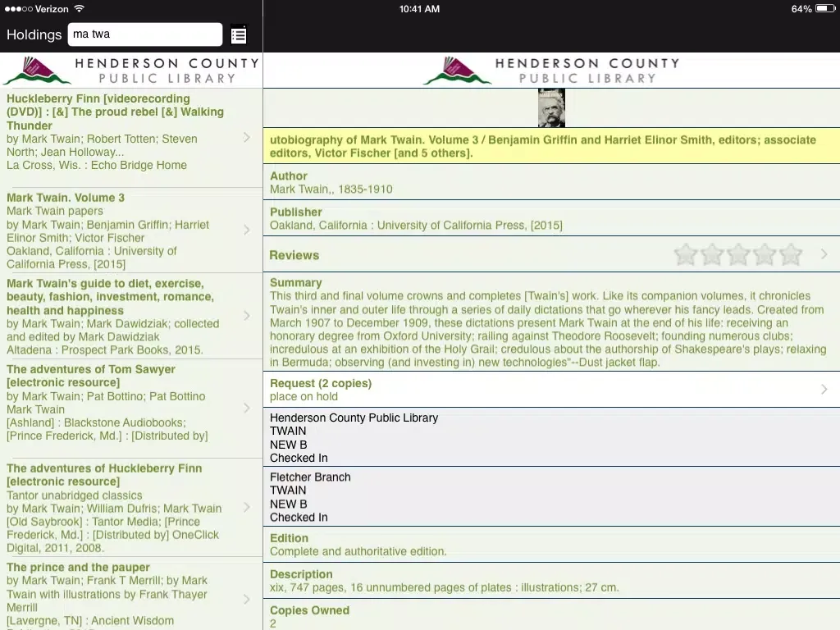Expand chevron for guide to diet result
Image resolution: width=840 pixels, height=630 pixels.
[x=247, y=316]
